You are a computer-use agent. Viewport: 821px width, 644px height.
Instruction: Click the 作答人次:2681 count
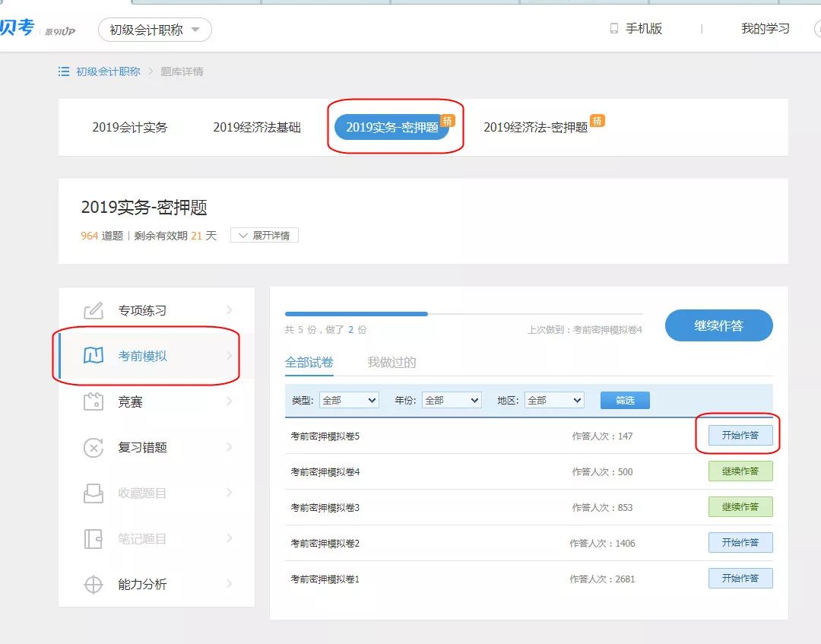tap(602, 579)
